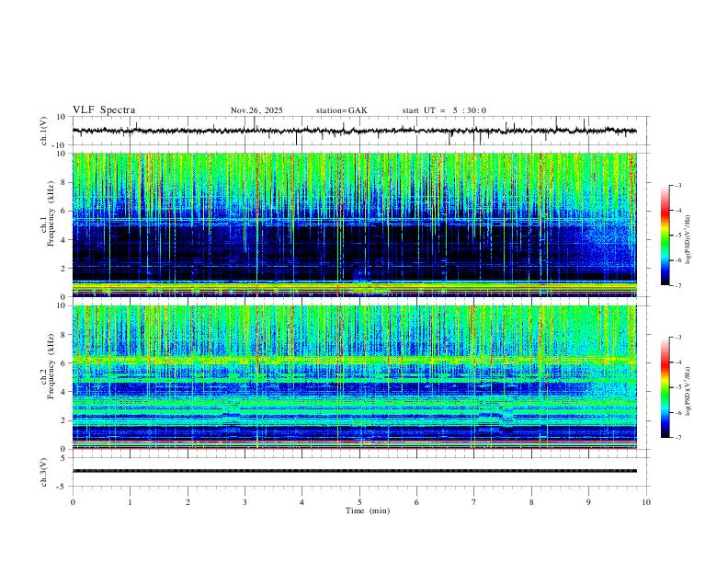Image resolution: width=728 pixels, height=563 pixels.
Task: Click the 'VLF Spectra' title text
Action: click(x=104, y=110)
